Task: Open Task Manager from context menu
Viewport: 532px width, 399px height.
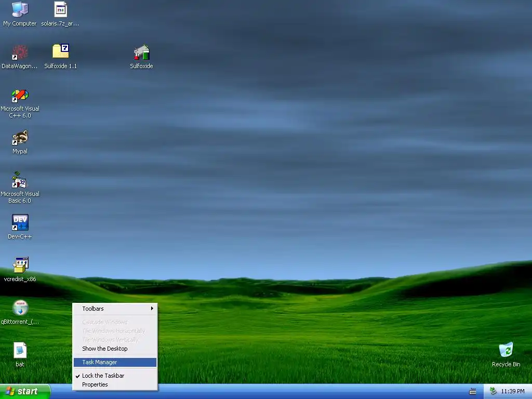Action: coord(115,362)
